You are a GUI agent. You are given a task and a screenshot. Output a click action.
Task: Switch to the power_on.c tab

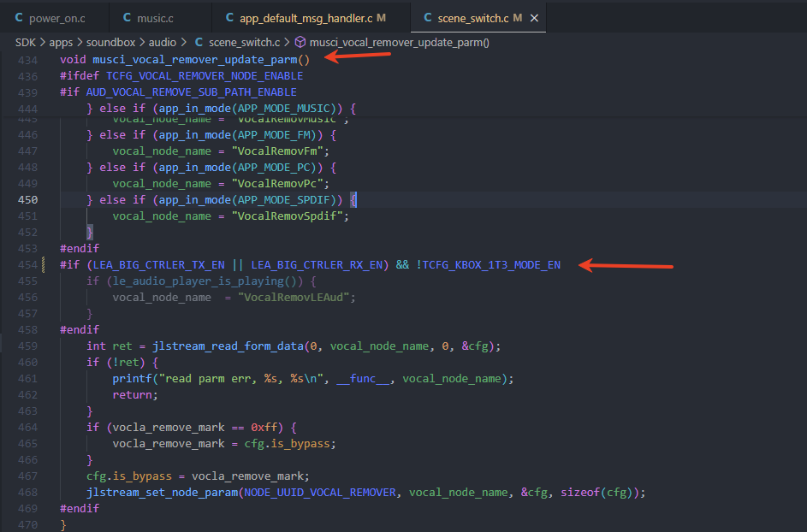click(55, 18)
